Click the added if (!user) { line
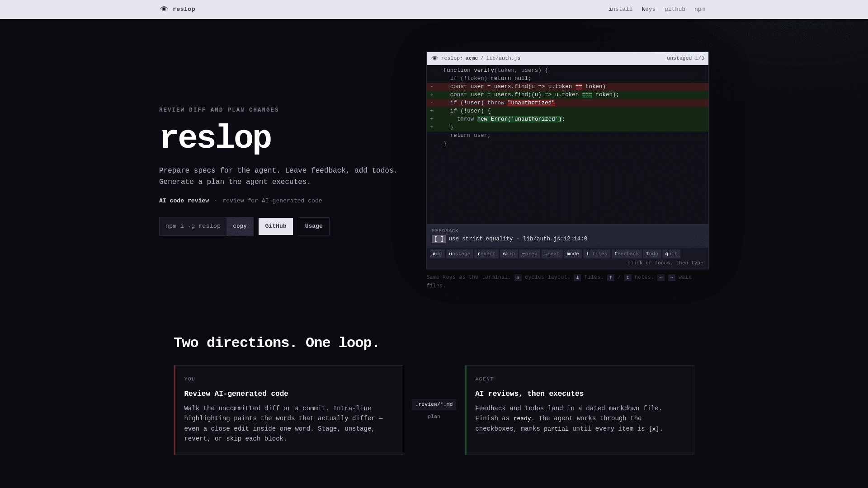The width and height of the screenshot is (868, 488). coord(567,111)
